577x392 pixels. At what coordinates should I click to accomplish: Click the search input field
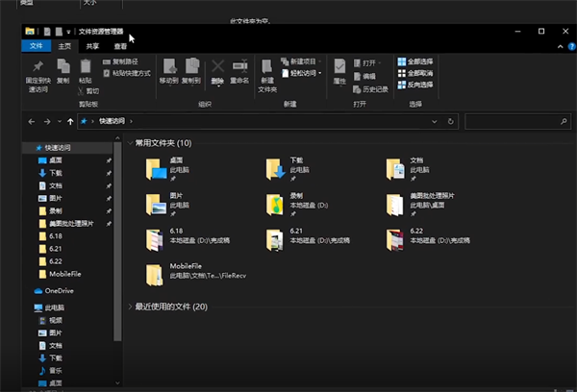517,121
